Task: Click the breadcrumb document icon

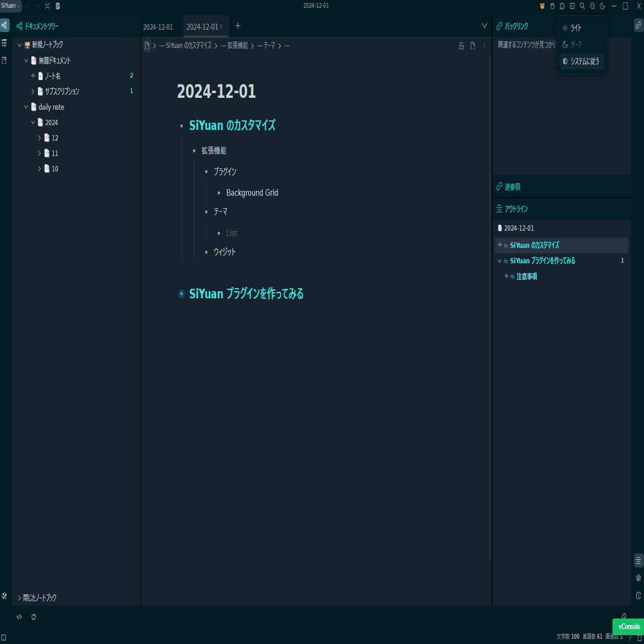Action: (x=147, y=46)
